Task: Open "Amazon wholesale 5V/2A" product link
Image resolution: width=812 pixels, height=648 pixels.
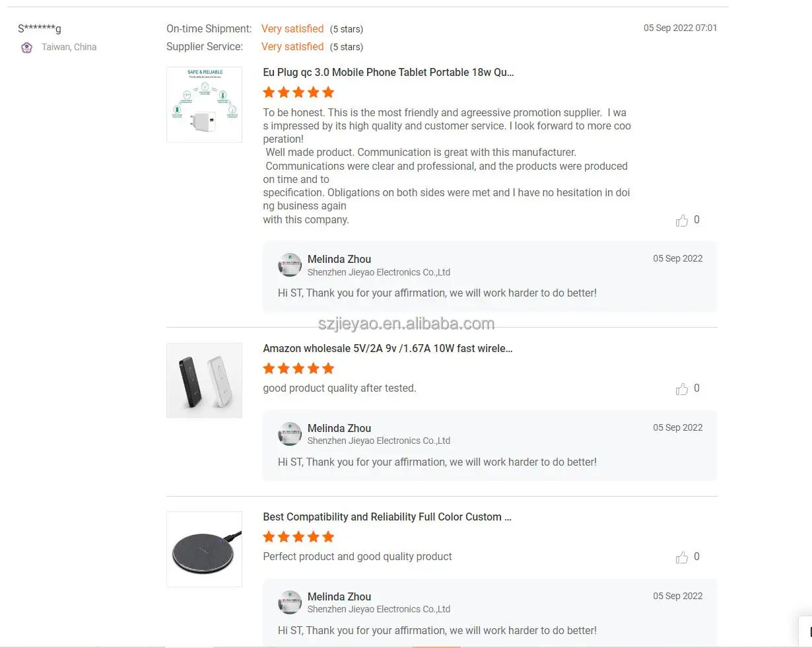Action: click(388, 348)
